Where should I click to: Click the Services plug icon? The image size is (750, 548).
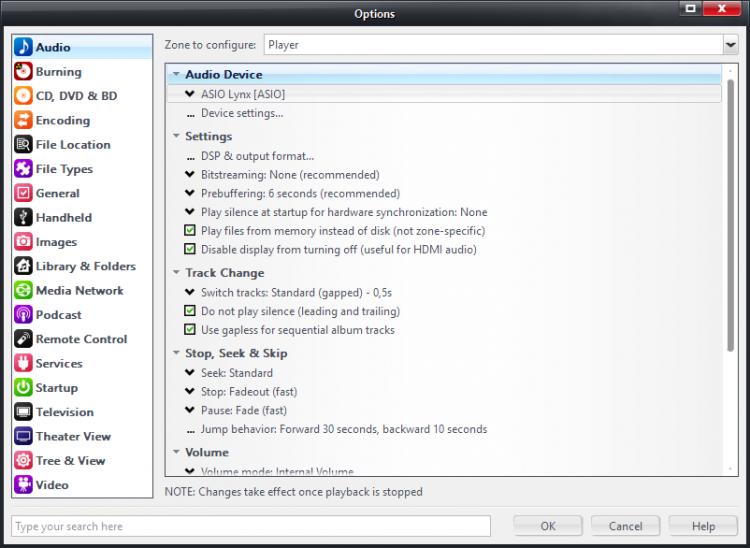click(x=23, y=363)
